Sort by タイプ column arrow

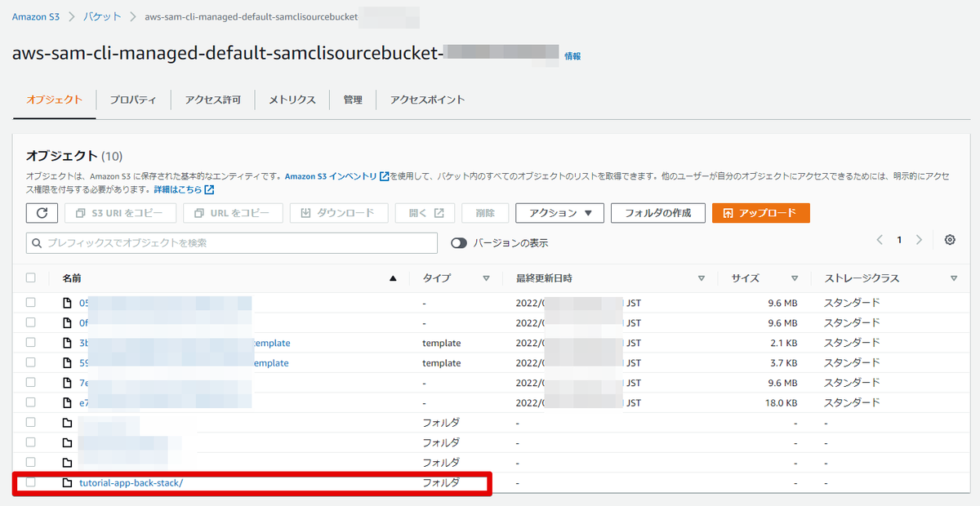pos(486,278)
